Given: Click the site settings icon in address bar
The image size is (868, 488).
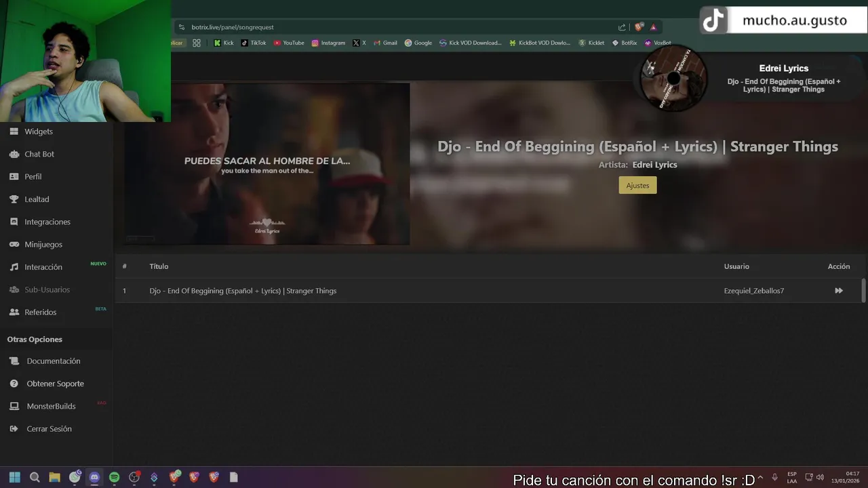Looking at the screenshot, I should coord(181,27).
